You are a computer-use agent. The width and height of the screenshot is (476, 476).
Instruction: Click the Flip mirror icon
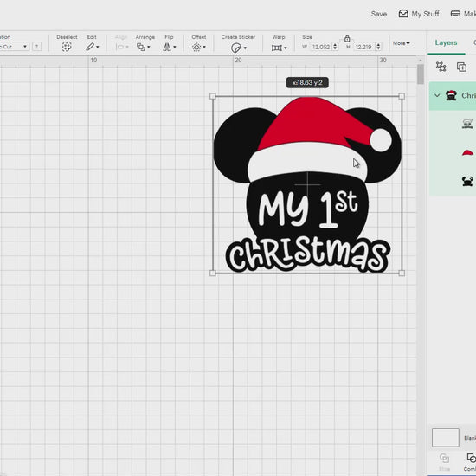167,47
